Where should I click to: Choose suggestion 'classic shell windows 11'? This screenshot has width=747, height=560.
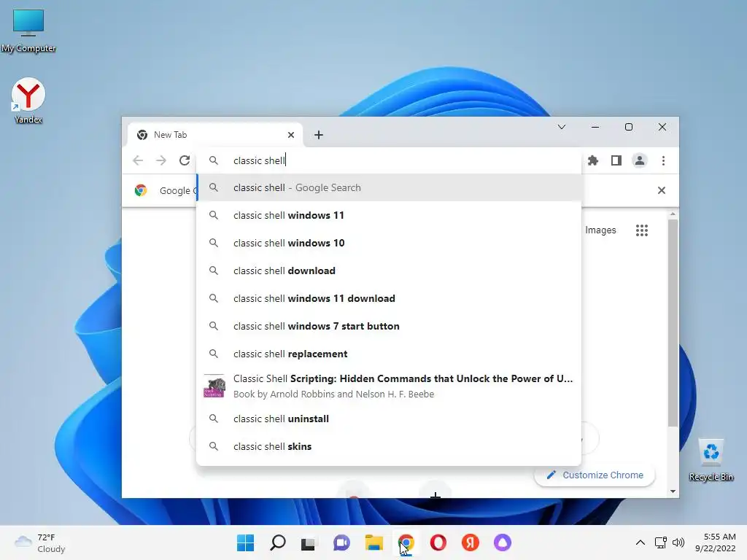pos(389,215)
